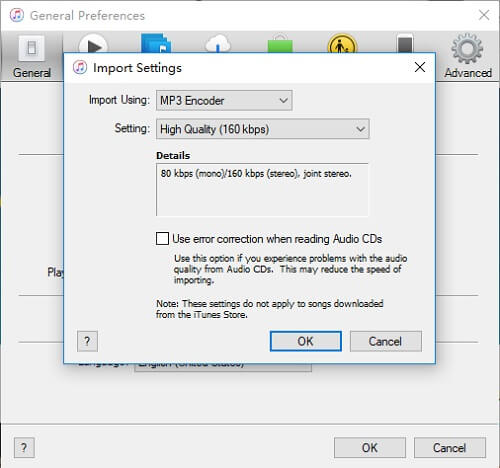Click the iTunes icon in Import Settings title
The width and height of the screenshot is (500, 468).
point(80,67)
